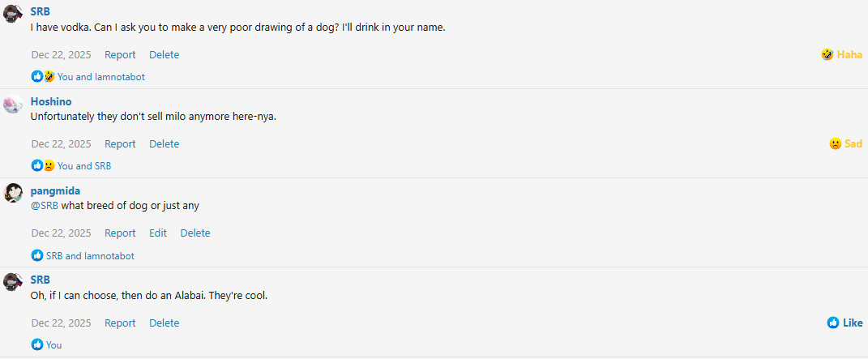Click like icon under pangmida's comment
868x359 pixels.
click(37, 255)
